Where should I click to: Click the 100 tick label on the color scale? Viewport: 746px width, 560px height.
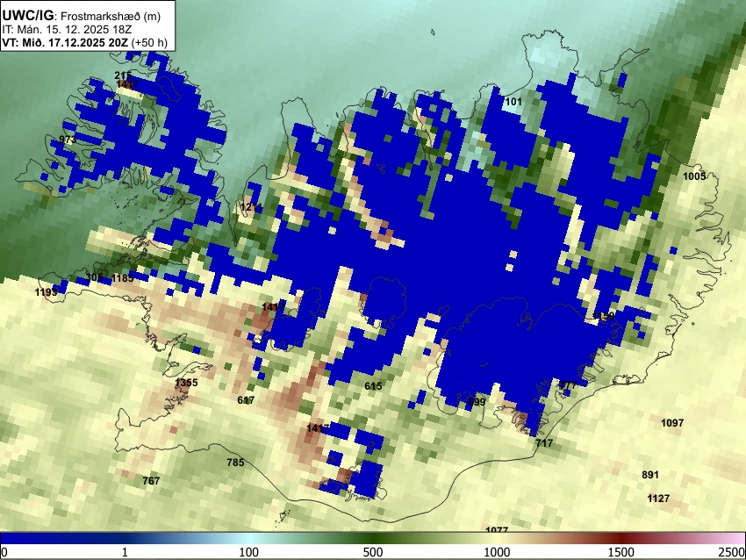[249, 552]
